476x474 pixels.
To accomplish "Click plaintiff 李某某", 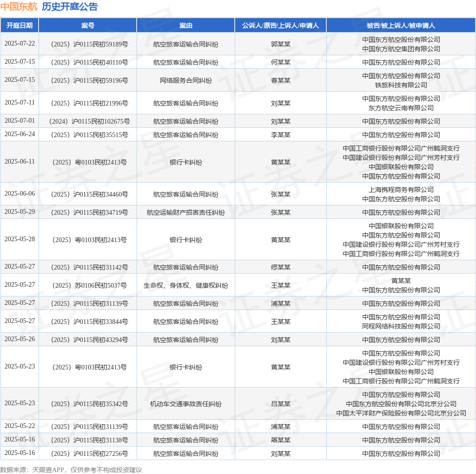I will tap(280, 135).
